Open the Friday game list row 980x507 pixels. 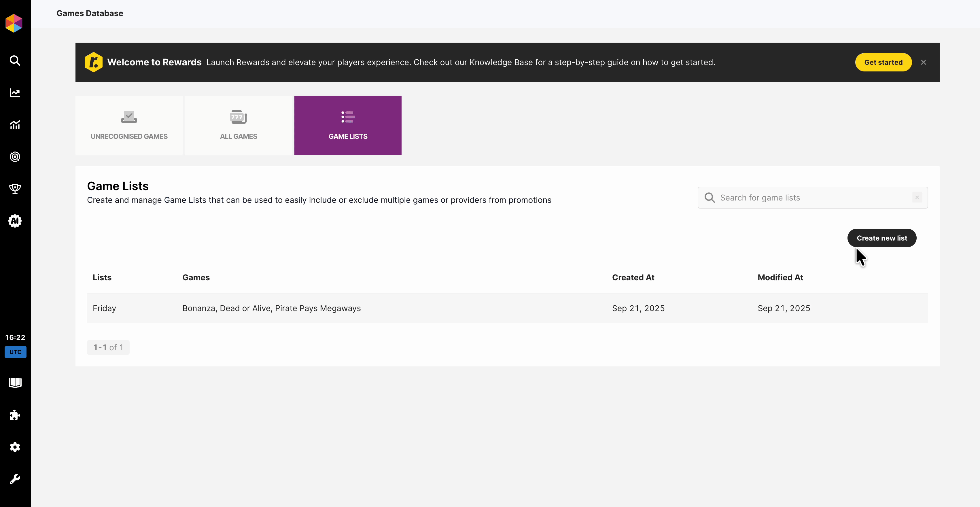(x=104, y=308)
